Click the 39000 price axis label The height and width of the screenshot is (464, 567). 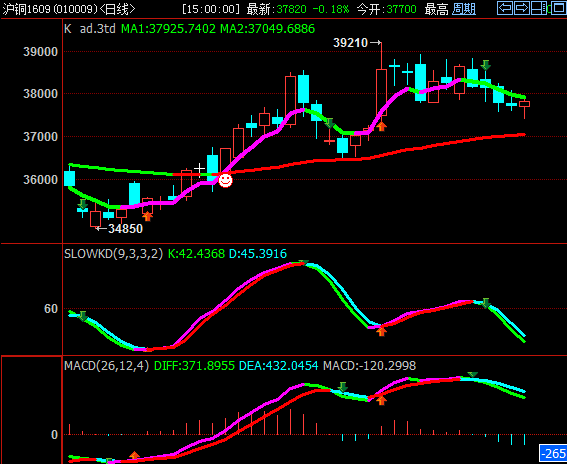pos(40,52)
